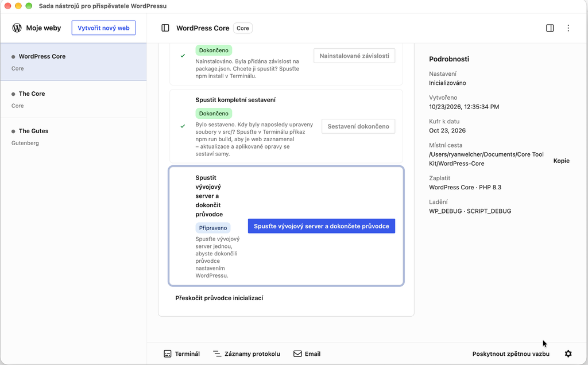Click the Sestavení dokončeno button

pyautogui.click(x=358, y=126)
